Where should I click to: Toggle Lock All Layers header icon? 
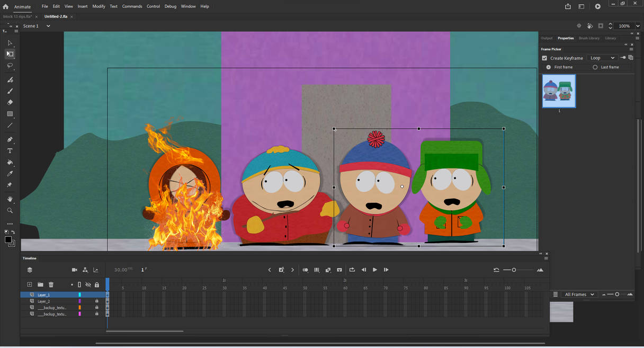96,284
